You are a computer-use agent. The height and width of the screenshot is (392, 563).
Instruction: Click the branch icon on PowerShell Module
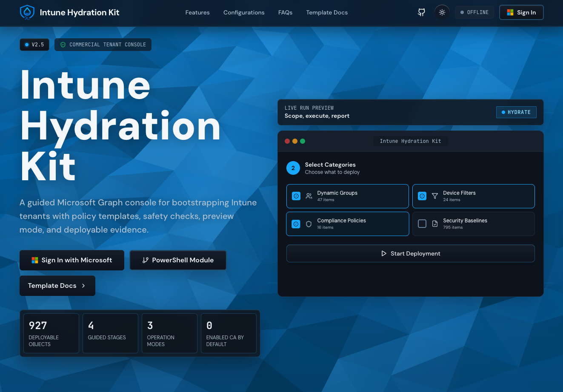tap(146, 260)
